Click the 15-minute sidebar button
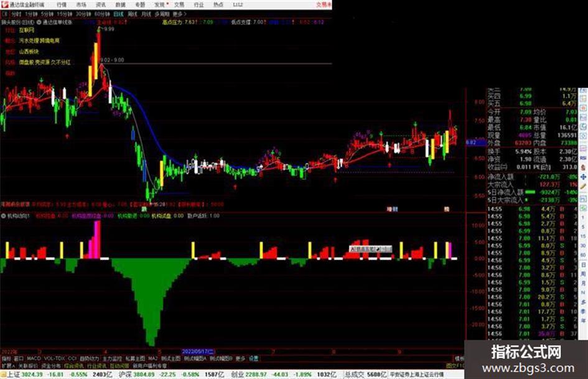The image size is (588, 379). click(583, 236)
